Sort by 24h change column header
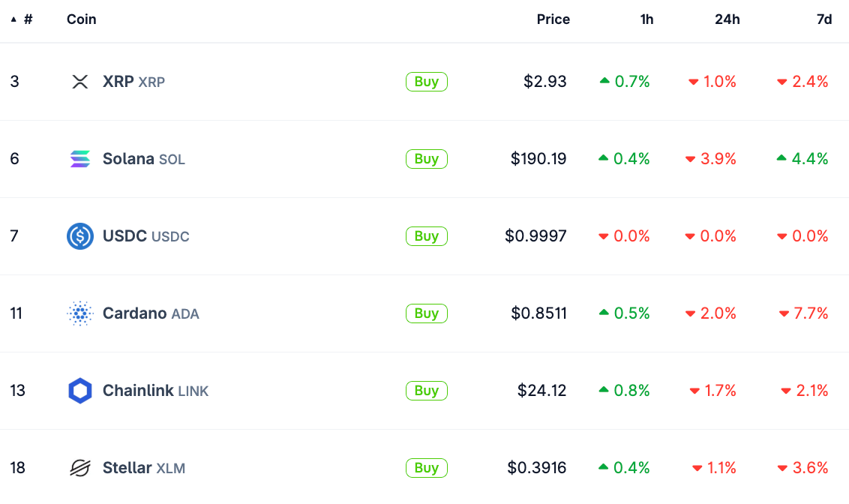Image resolution: width=849 pixels, height=504 pixels. pos(727,19)
